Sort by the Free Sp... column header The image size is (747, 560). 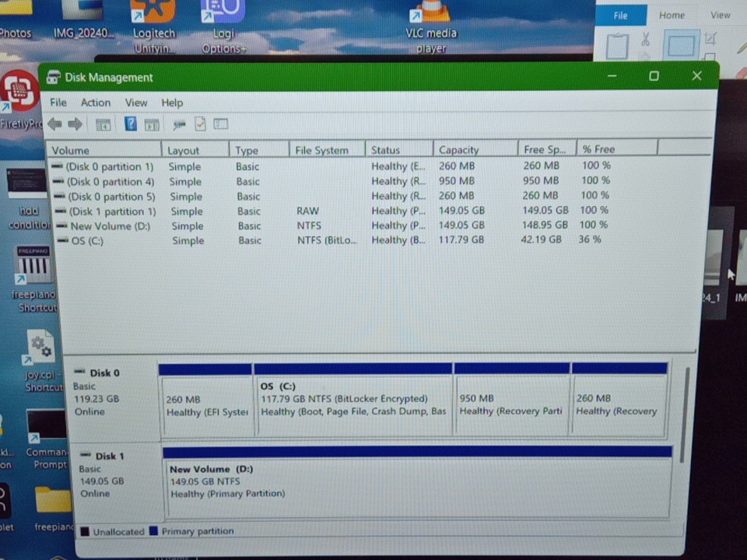(x=547, y=149)
